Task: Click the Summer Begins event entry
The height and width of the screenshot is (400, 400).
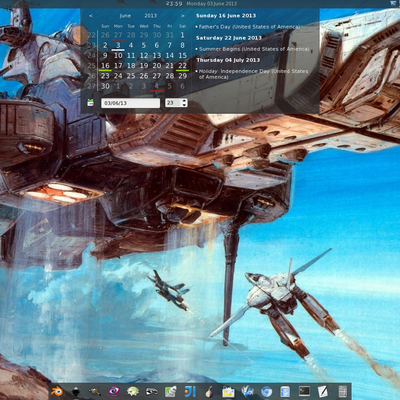Action: tap(253, 49)
